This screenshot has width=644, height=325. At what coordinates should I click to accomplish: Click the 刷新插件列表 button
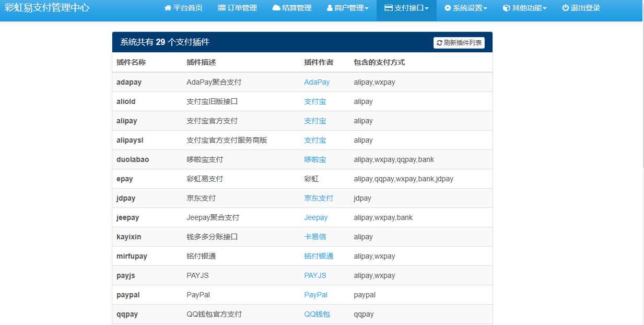click(x=460, y=42)
